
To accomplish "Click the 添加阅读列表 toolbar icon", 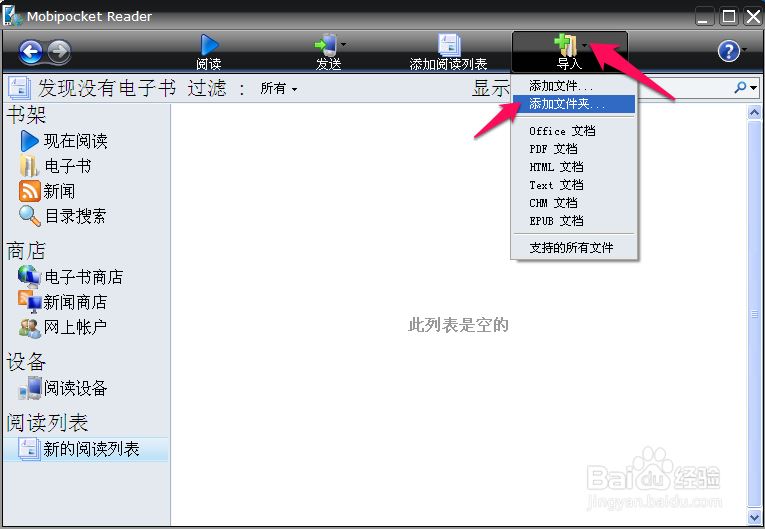I will click(449, 45).
